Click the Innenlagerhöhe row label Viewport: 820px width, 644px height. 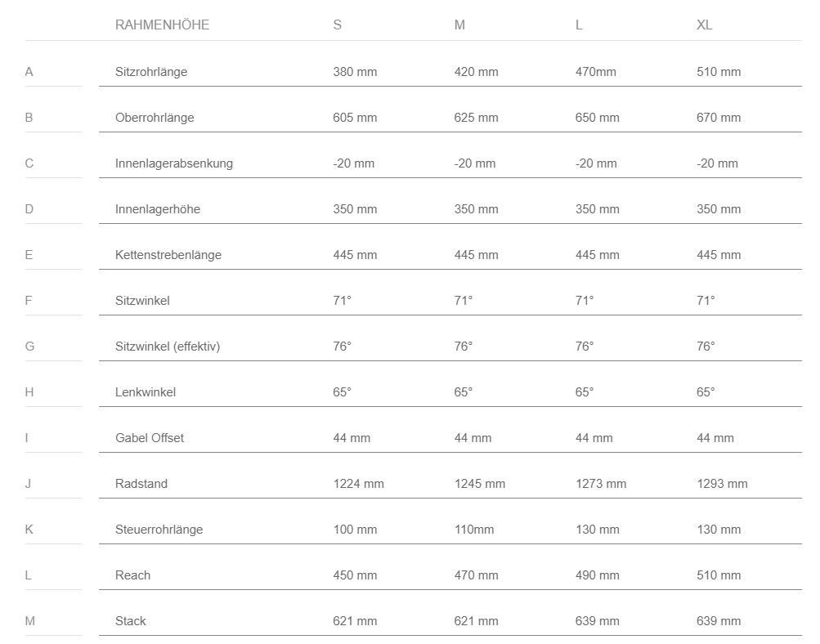coord(158,209)
